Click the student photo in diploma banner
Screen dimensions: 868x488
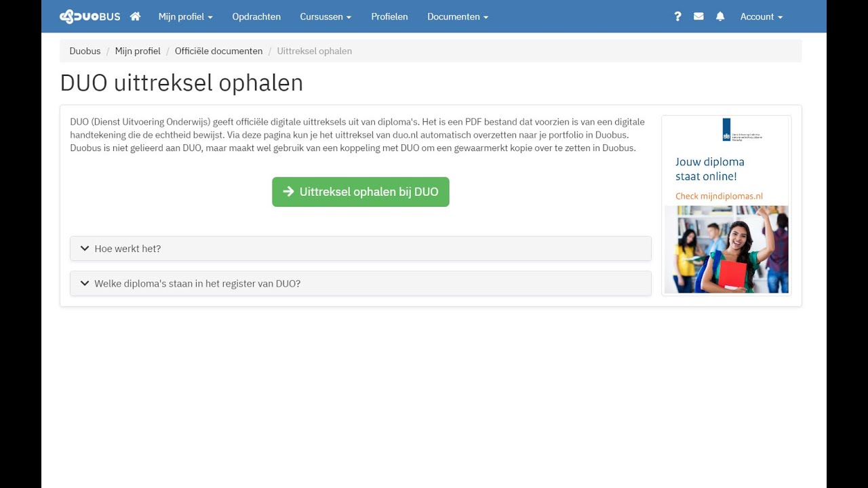tap(726, 249)
